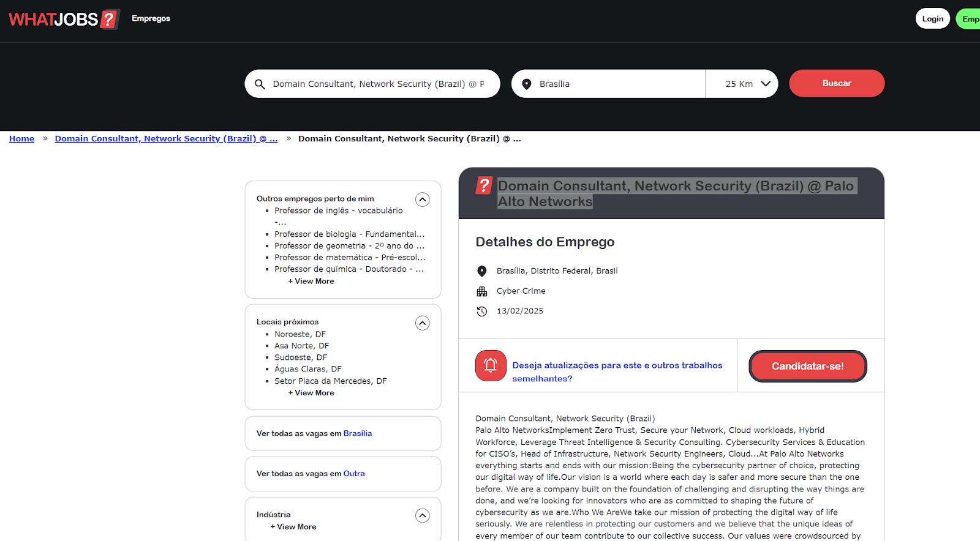Open Professor de química - Doutorado job
The width and height of the screenshot is (980, 541).
coord(349,269)
